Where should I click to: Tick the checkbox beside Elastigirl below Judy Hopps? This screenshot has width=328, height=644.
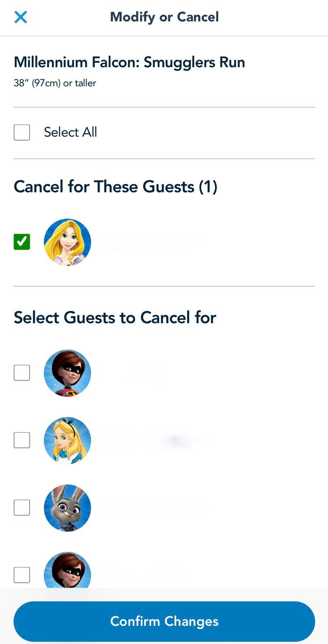(22, 575)
